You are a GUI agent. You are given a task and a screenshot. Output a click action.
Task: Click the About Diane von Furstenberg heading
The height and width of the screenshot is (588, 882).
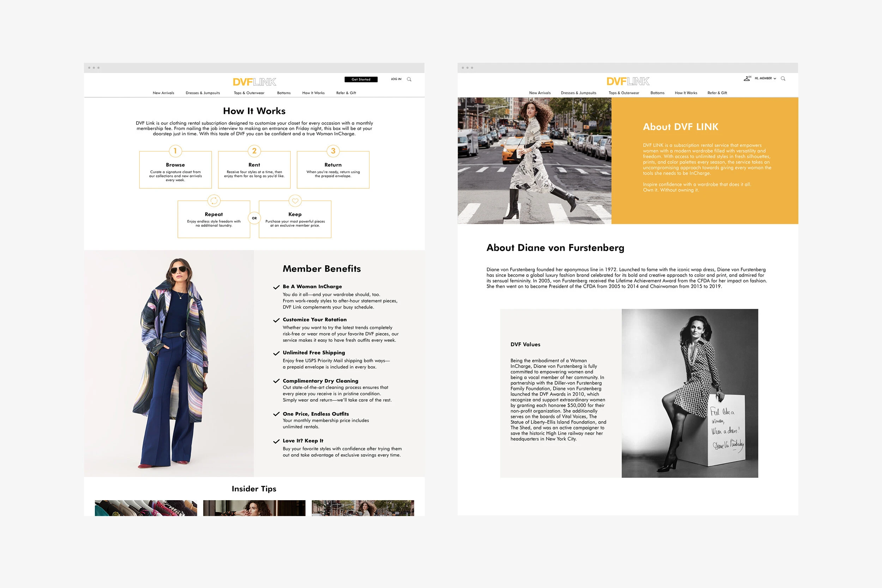coord(555,248)
